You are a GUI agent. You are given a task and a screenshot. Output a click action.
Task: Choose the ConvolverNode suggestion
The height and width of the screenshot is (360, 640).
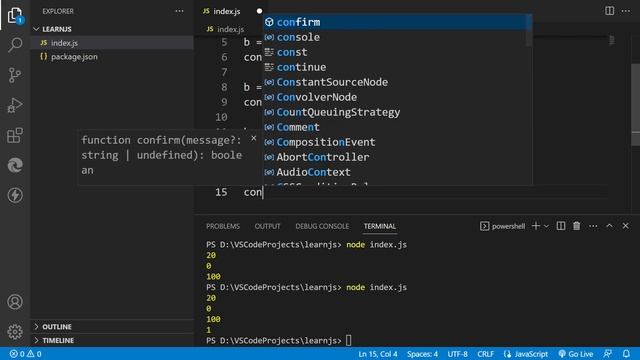(395, 97)
